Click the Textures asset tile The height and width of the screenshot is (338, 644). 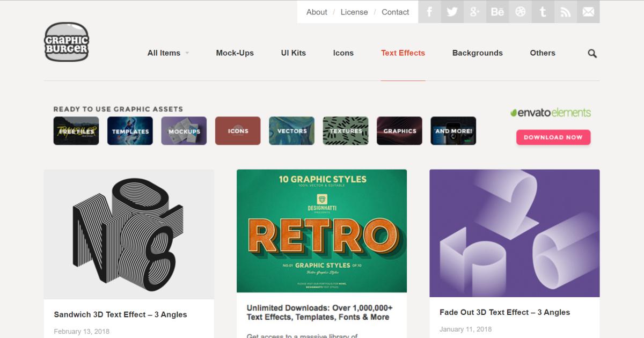click(346, 131)
